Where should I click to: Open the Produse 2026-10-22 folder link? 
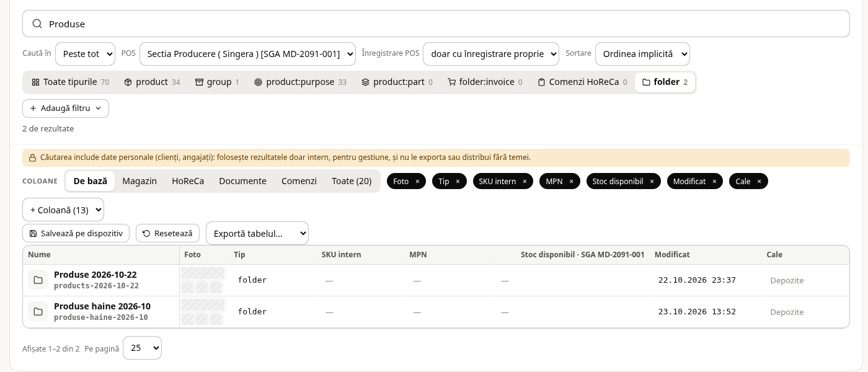coord(95,275)
